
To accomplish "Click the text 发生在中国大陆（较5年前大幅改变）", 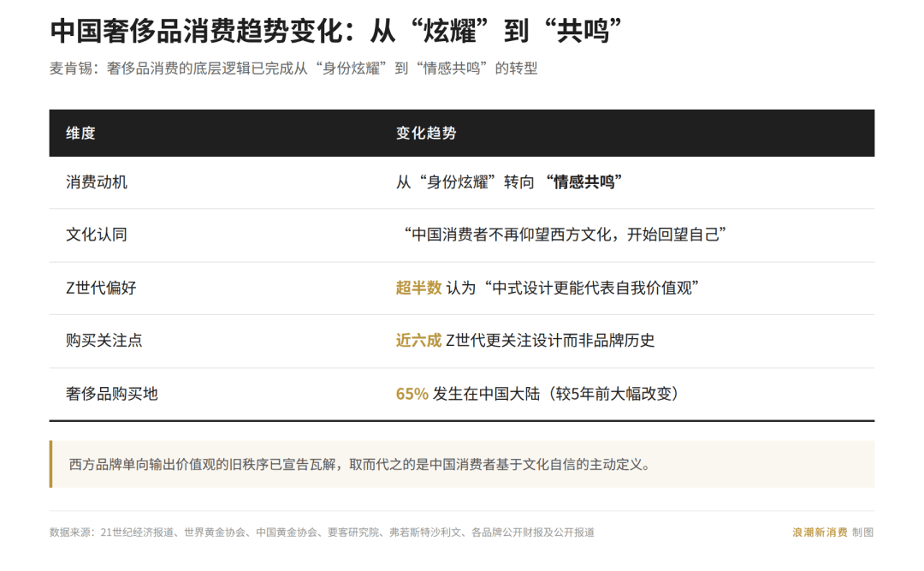I will pyautogui.click(x=557, y=394).
